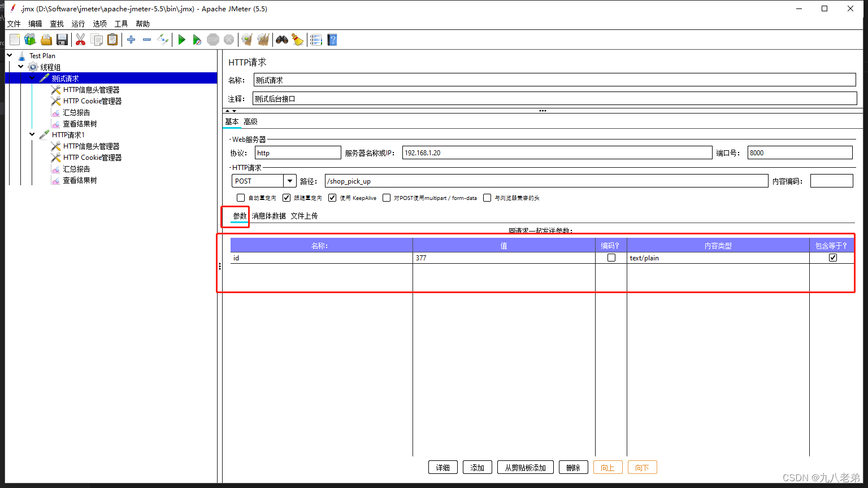Click the 详细 button
Viewport: 868px width, 488px height.
[x=443, y=467]
